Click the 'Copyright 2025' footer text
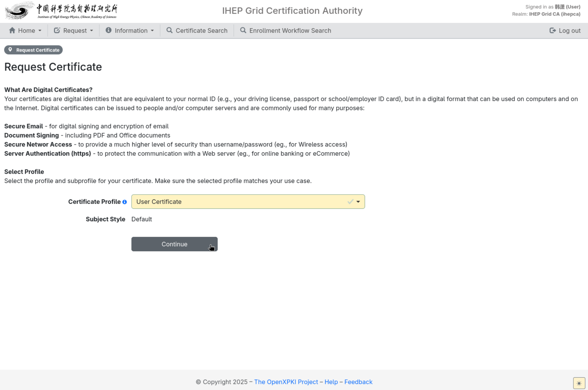 coord(222,382)
